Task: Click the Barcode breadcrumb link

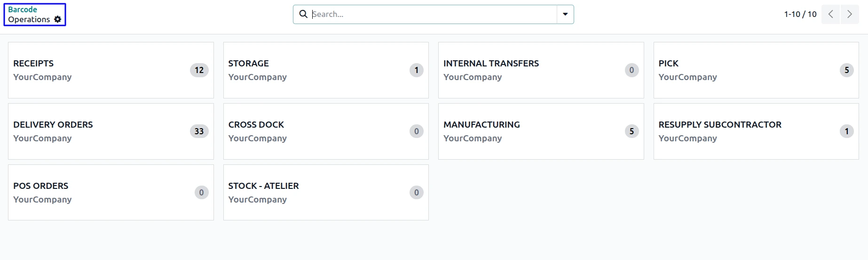Action: click(x=23, y=9)
